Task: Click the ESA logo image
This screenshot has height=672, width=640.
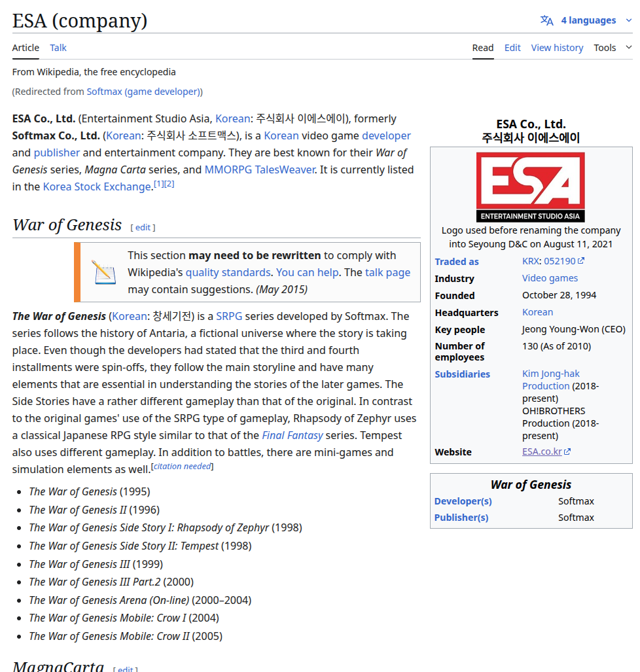Action: coord(531,187)
